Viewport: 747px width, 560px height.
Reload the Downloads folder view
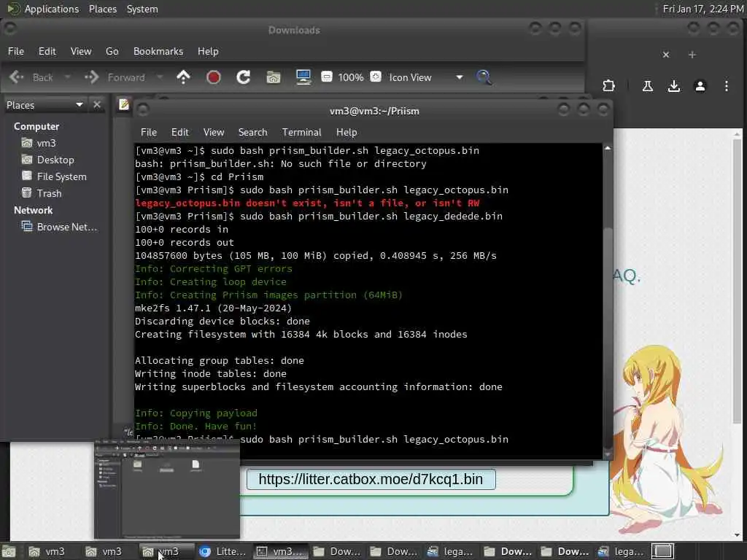coord(244,77)
